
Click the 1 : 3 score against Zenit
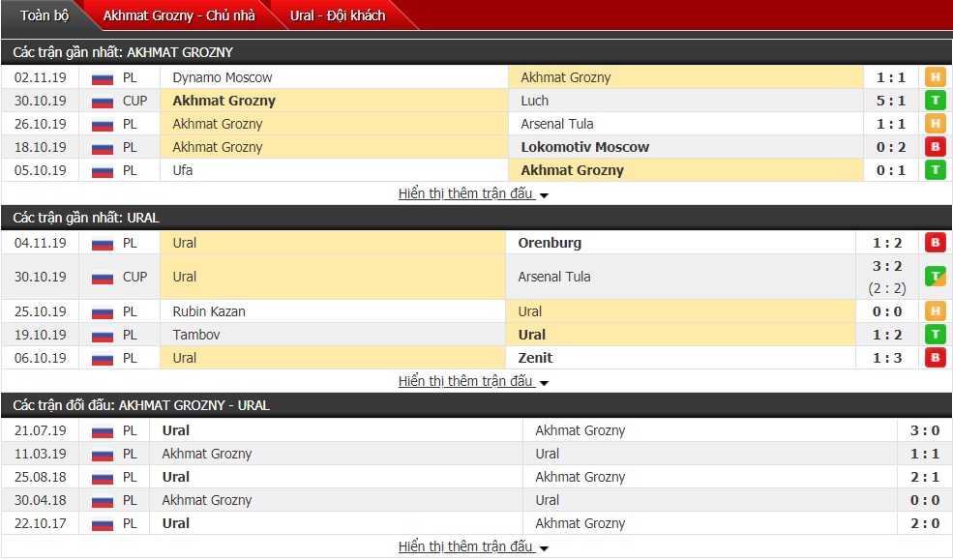click(x=887, y=358)
